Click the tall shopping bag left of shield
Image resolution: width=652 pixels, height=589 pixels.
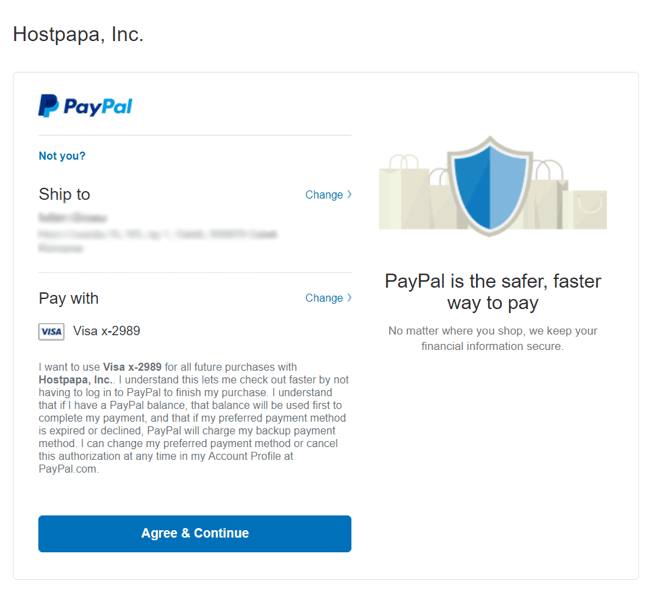click(x=403, y=192)
